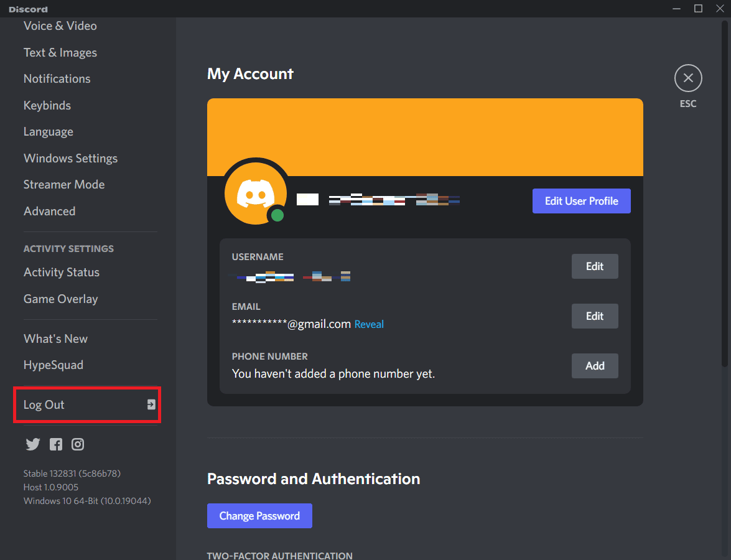This screenshot has width=731, height=560.
Task: Select Log Out in sidebar
Action: coord(87,404)
